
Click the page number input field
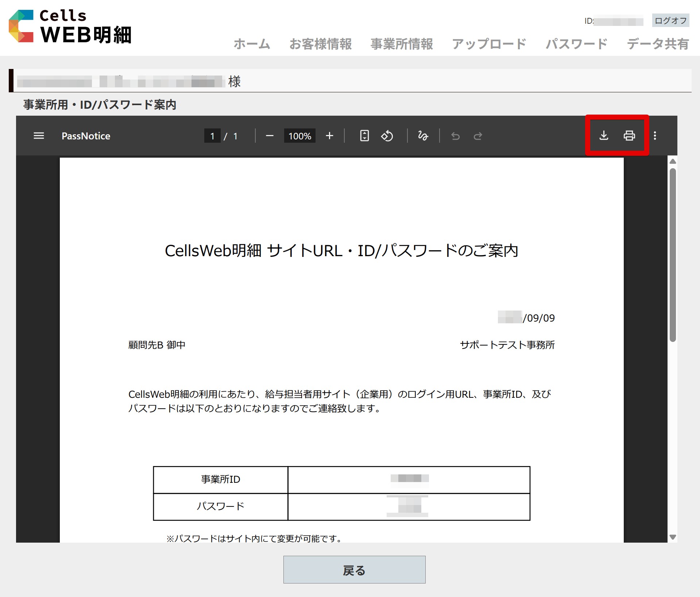coord(212,136)
